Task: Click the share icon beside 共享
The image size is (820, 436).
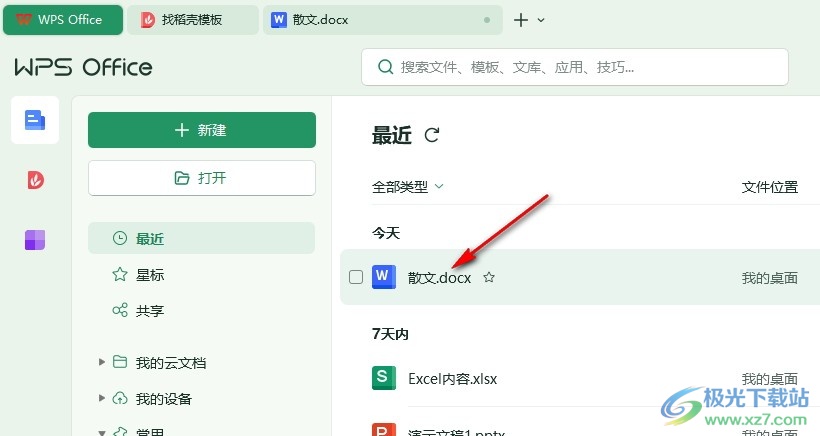Action: point(120,310)
